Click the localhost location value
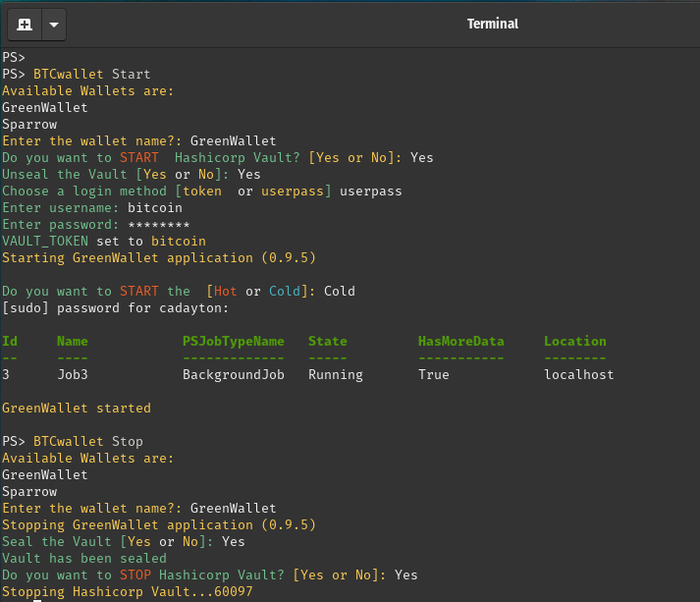 pyautogui.click(x=578, y=374)
